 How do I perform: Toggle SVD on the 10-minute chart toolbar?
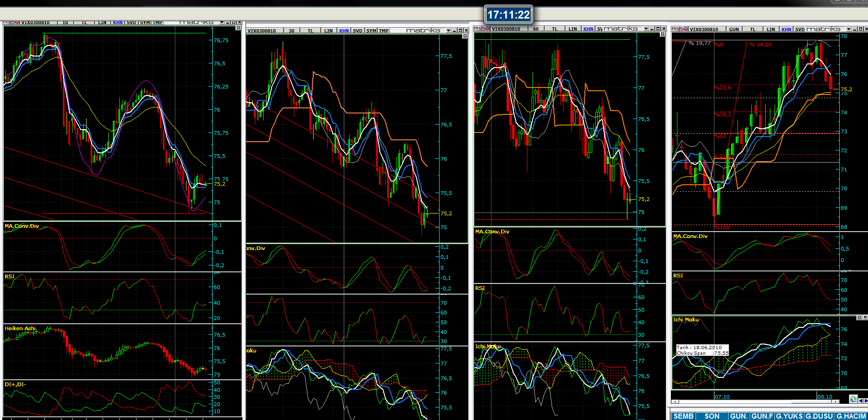[x=131, y=22]
